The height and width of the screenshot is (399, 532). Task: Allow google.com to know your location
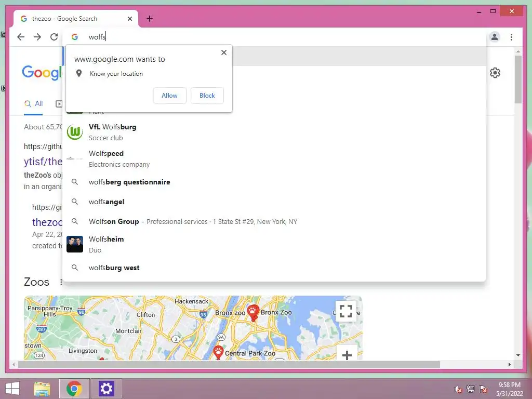click(x=170, y=96)
